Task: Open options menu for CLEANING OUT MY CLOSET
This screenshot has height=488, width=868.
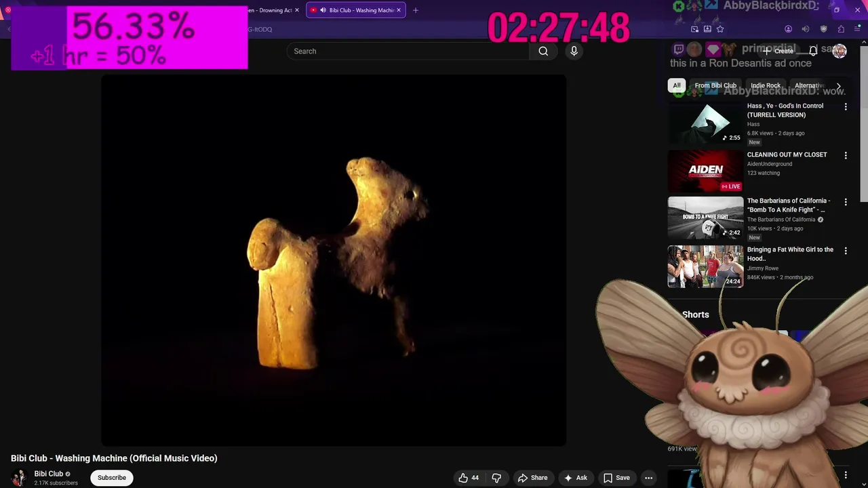Action: point(846,156)
